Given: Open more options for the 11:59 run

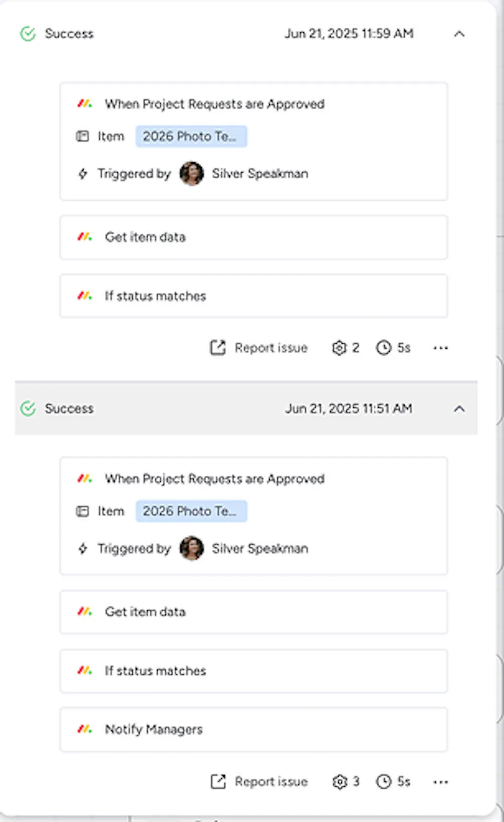Looking at the screenshot, I should [440, 348].
